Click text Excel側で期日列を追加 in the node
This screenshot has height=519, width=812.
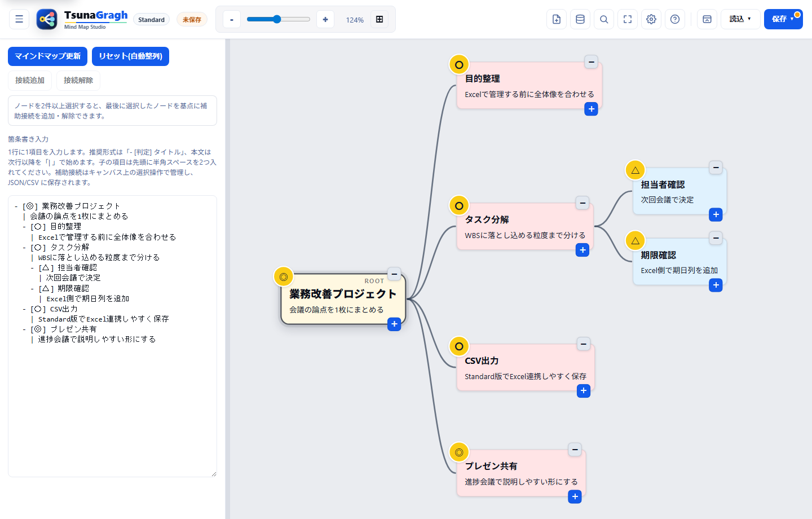pyautogui.click(x=679, y=270)
